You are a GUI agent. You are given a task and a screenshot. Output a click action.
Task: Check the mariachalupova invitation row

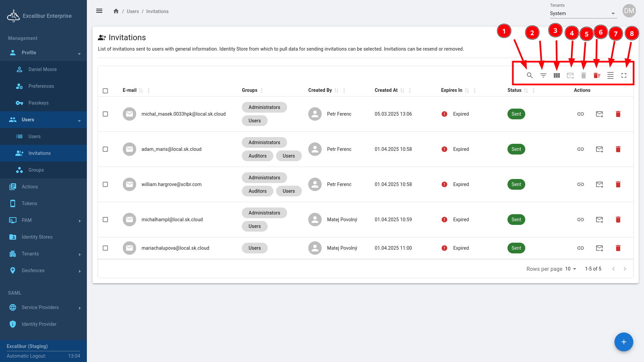click(x=105, y=248)
